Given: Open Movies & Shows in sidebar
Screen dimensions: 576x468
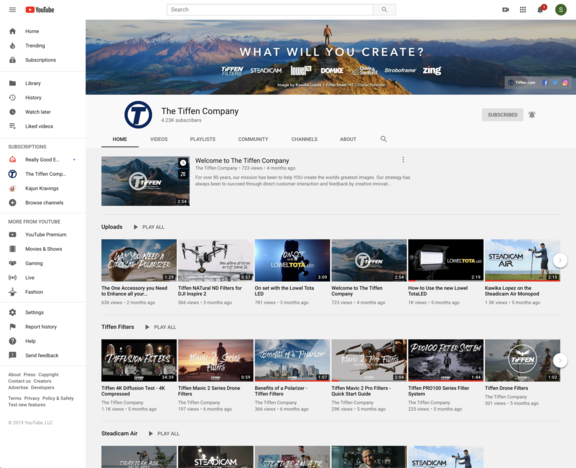Looking at the screenshot, I should coord(43,249).
